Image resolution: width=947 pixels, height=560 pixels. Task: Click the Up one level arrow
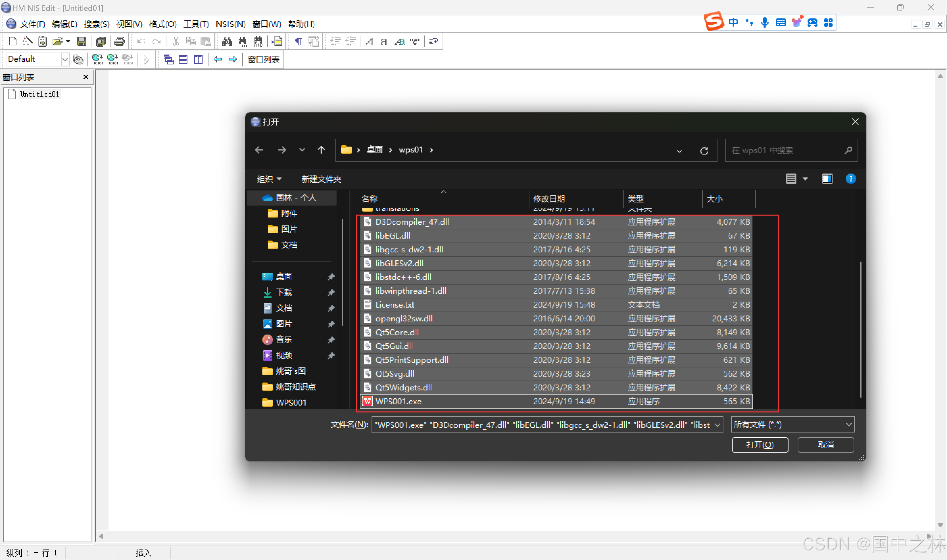coord(321,150)
